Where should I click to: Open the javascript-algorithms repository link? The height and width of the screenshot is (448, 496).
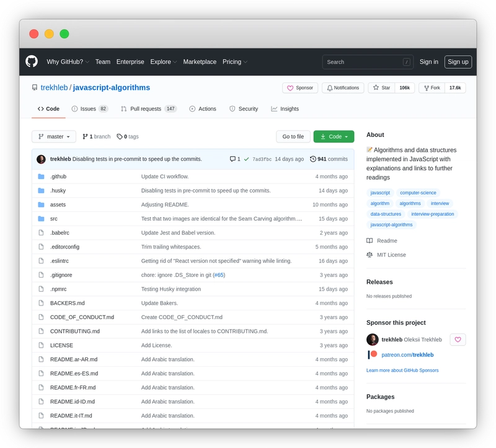click(x=112, y=87)
